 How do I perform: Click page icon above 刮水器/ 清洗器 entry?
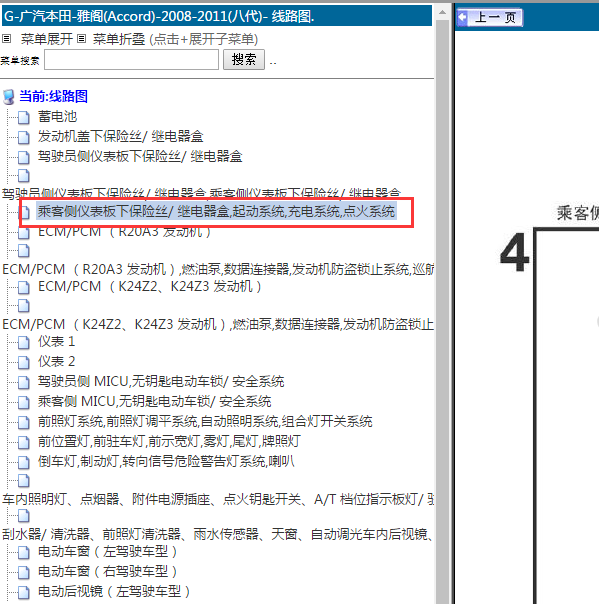point(23,516)
